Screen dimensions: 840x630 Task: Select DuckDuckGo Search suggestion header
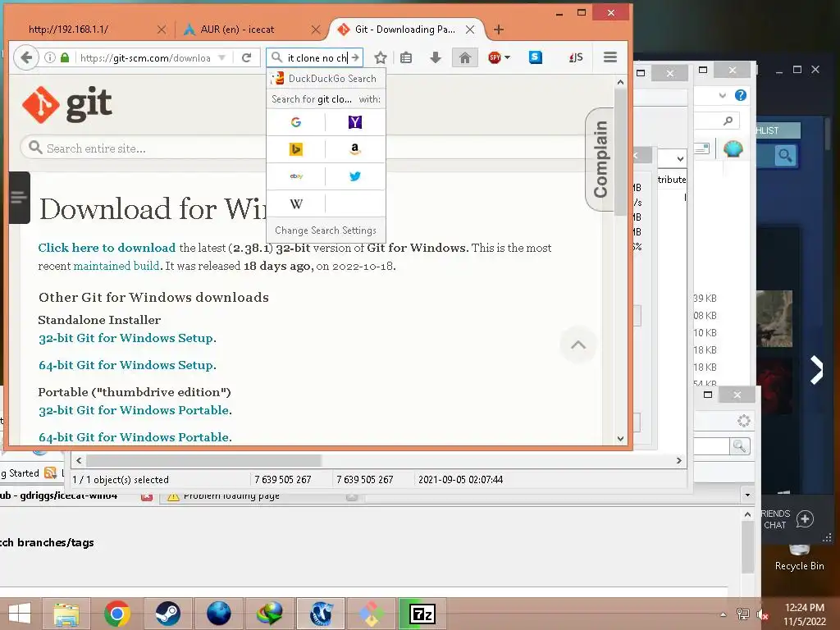tap(326, 78)
